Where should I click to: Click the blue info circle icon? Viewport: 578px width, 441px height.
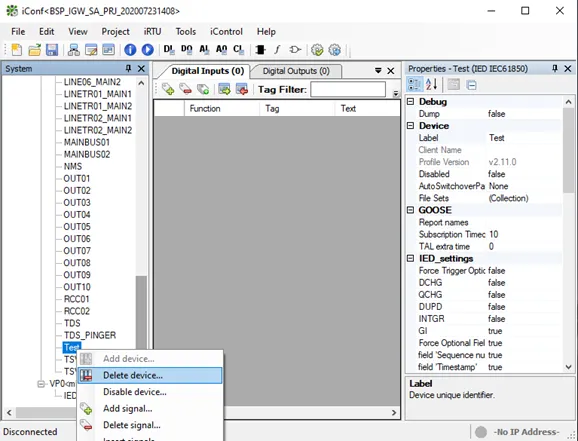[130, 50]
